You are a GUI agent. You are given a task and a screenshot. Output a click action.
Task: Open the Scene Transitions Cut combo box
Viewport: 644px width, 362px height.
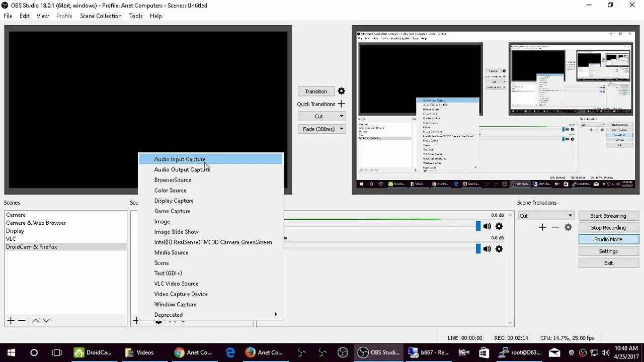(x=546, y=216)
